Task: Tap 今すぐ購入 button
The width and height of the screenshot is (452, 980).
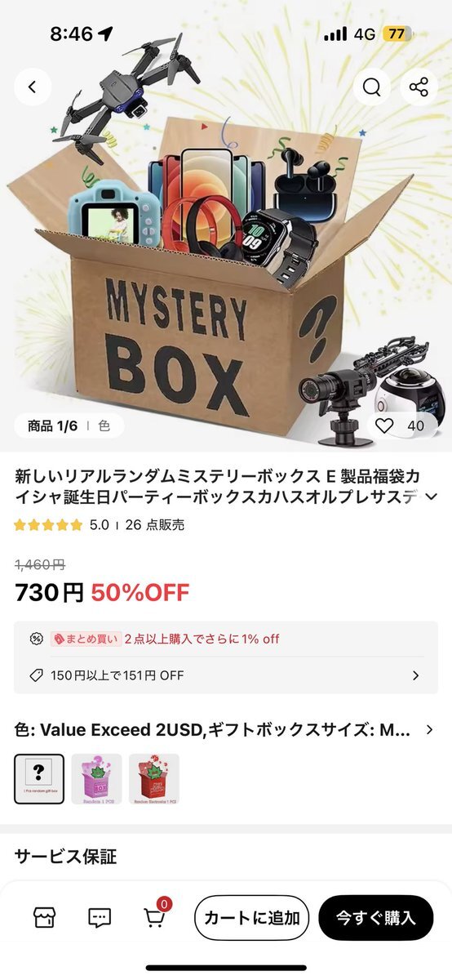Action: coord(376,918)
